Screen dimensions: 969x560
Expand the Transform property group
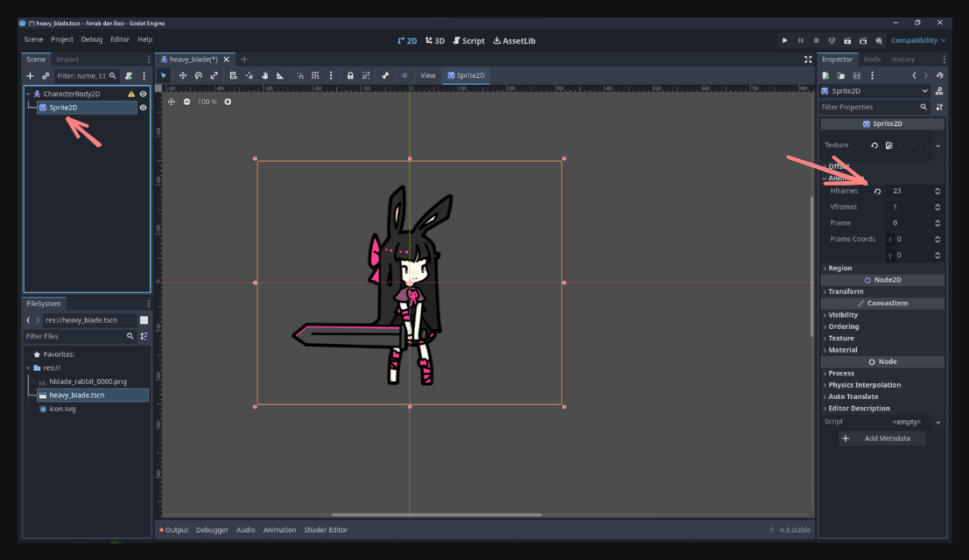point(846,291)
